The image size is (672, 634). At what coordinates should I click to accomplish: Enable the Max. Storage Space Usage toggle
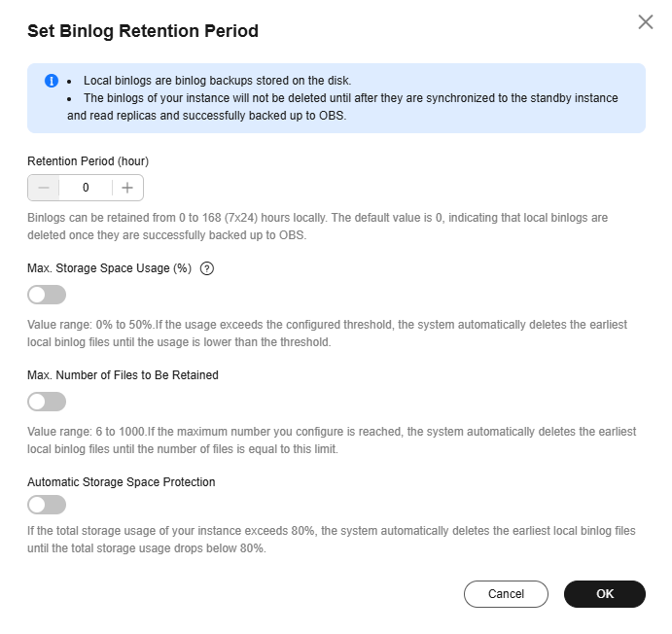point(47,295)
